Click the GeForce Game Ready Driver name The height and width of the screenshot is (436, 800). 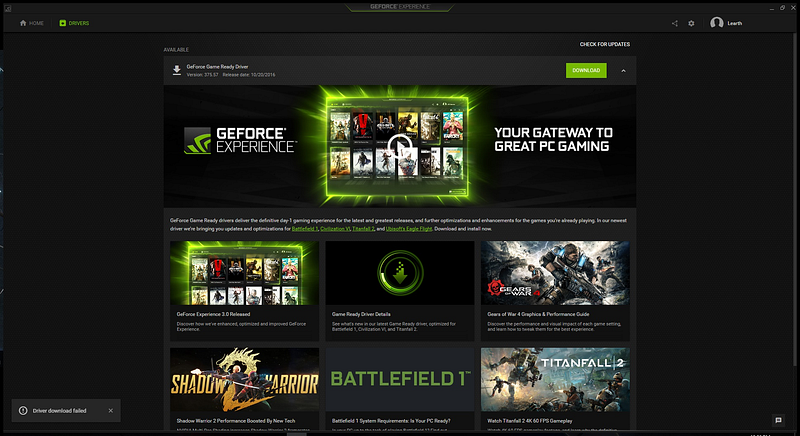[x=217, y=67]
